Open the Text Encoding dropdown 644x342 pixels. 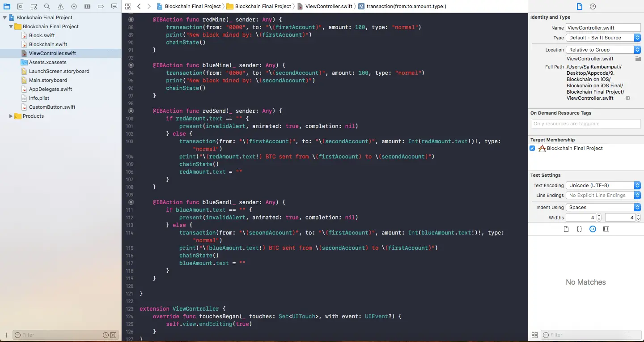pos(603,185)
